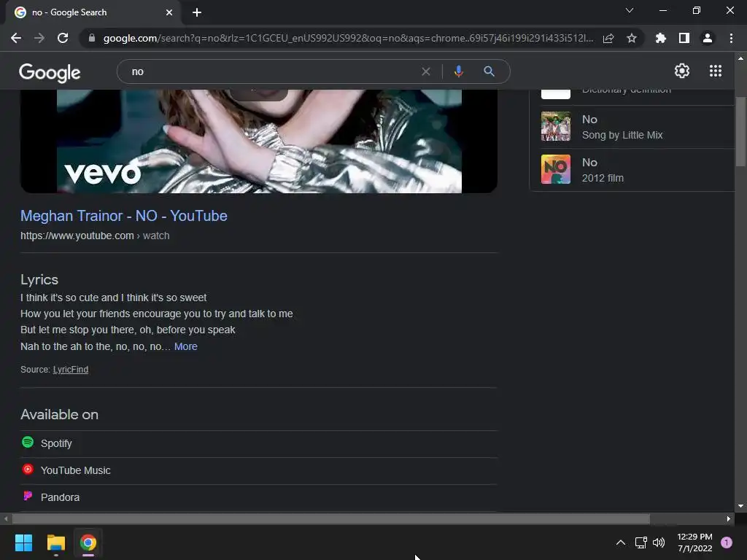Click the vertical scrollbar down arrow

click(740, 506)
